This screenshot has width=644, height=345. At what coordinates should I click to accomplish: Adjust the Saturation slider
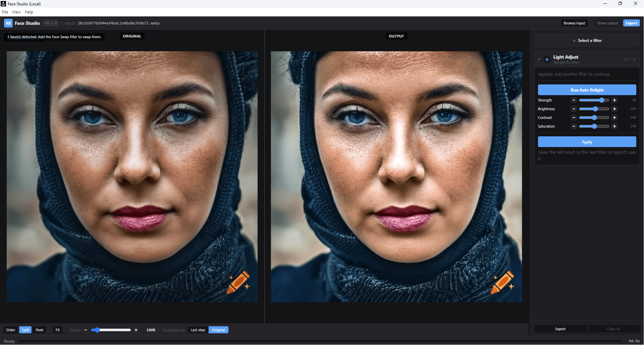(594, 126)
